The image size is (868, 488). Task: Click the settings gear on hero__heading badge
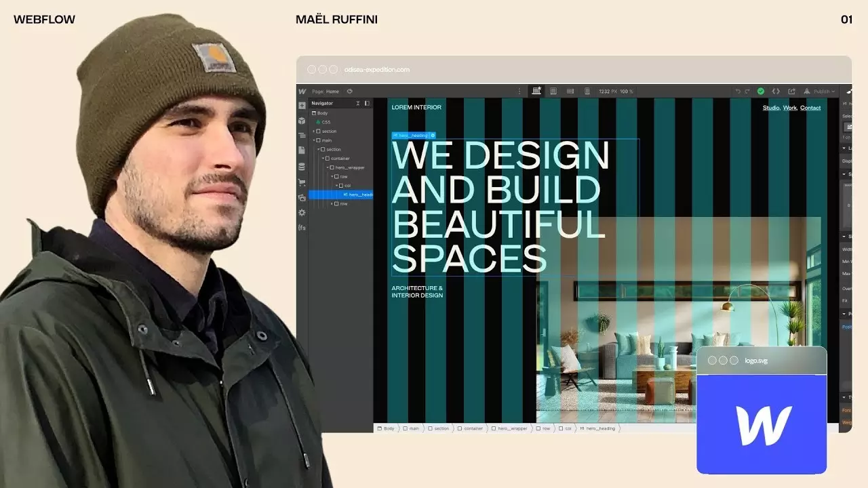pyautogui.click(x=431, y=135)
